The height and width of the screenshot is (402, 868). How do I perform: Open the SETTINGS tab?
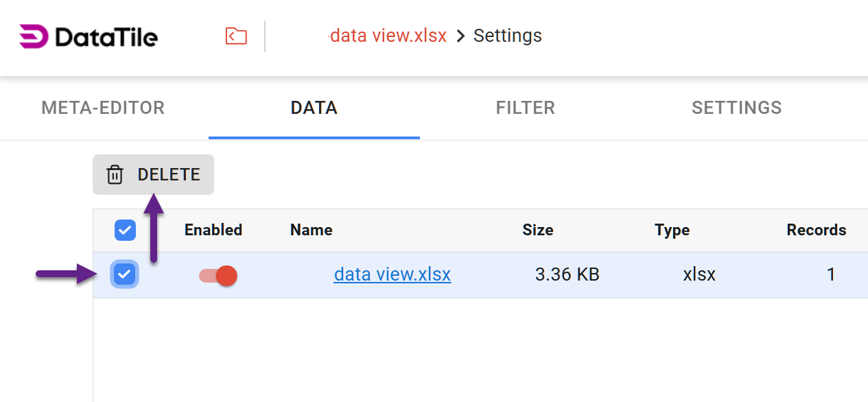point(736,108)
